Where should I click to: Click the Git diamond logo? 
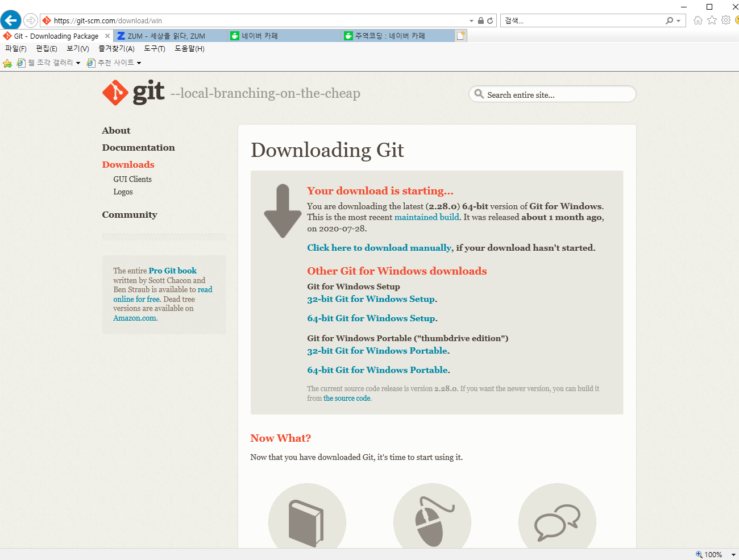(x=115, y=93)
